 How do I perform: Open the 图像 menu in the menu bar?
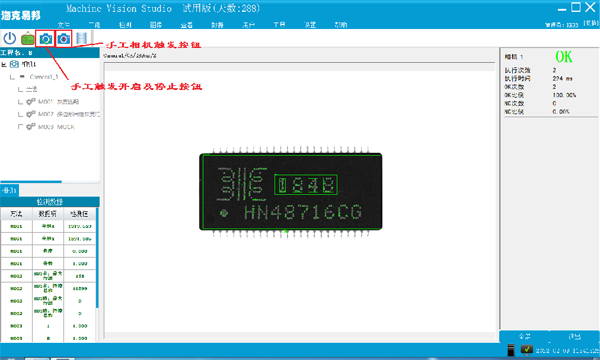point(156,25)
